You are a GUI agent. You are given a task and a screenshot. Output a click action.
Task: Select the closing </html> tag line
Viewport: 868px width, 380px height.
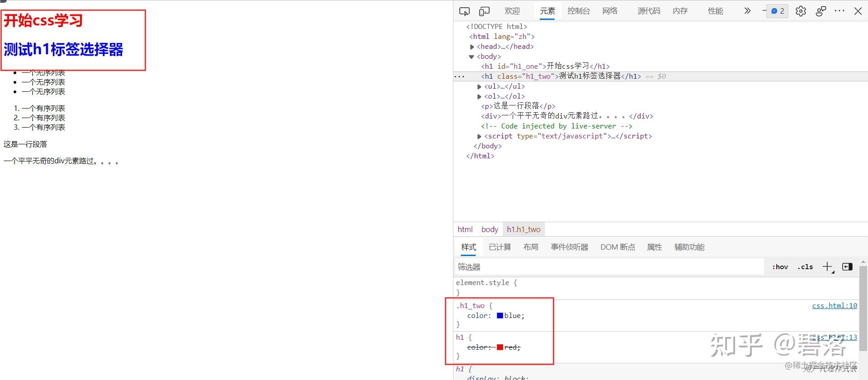pos(480,156)
